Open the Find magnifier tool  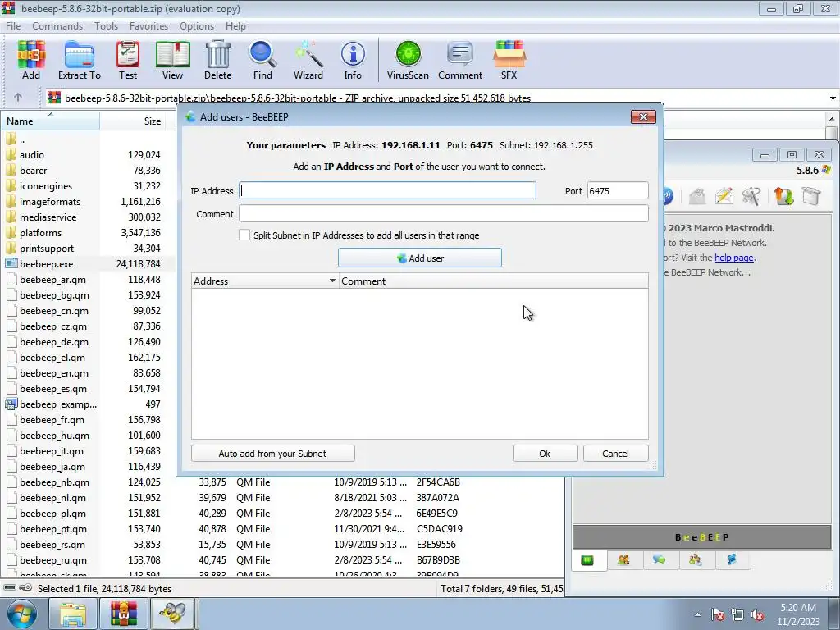coord(262,60)
